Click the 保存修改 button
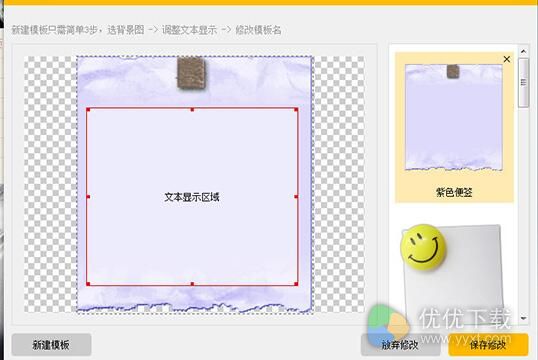 (x=488, y=345)
